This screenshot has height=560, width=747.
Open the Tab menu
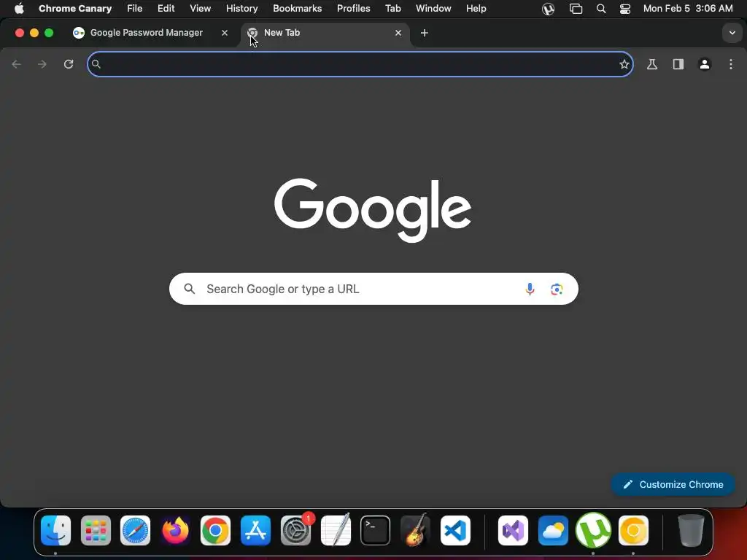click(393, 9)
